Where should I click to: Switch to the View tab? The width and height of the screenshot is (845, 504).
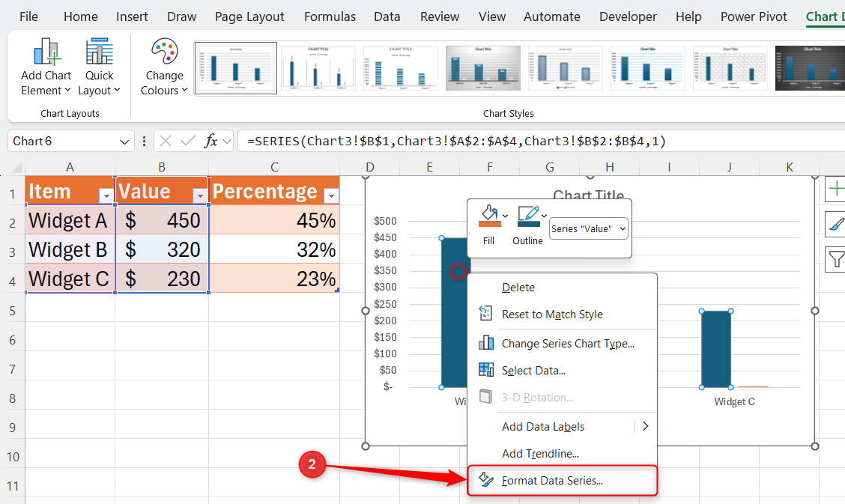pos(492,16)
